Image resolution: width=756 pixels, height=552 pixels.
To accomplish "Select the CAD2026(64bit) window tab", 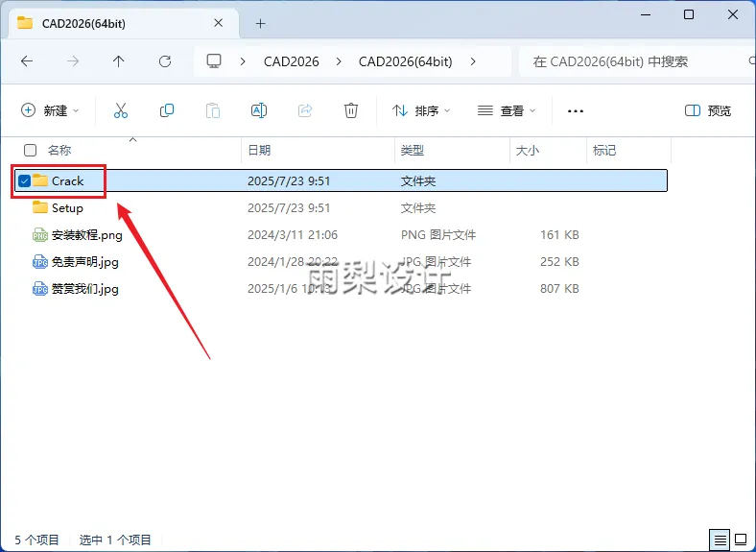I will pyautogui.click(x=124, y=24).
